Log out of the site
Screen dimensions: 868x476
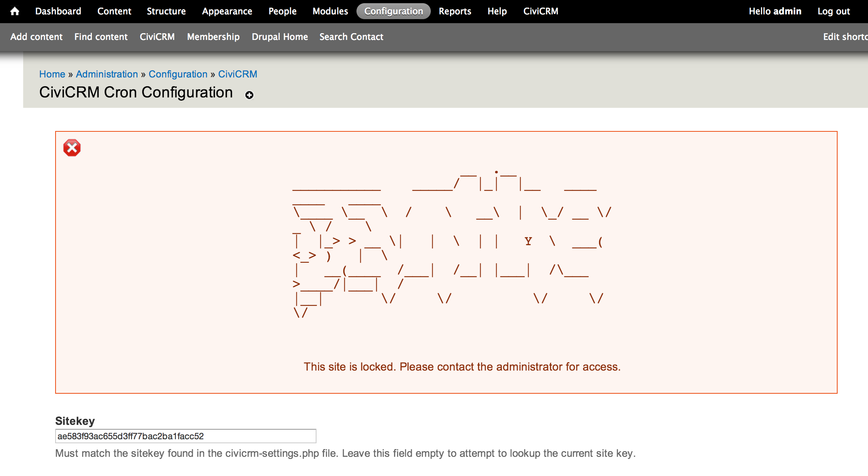(834, 11)
